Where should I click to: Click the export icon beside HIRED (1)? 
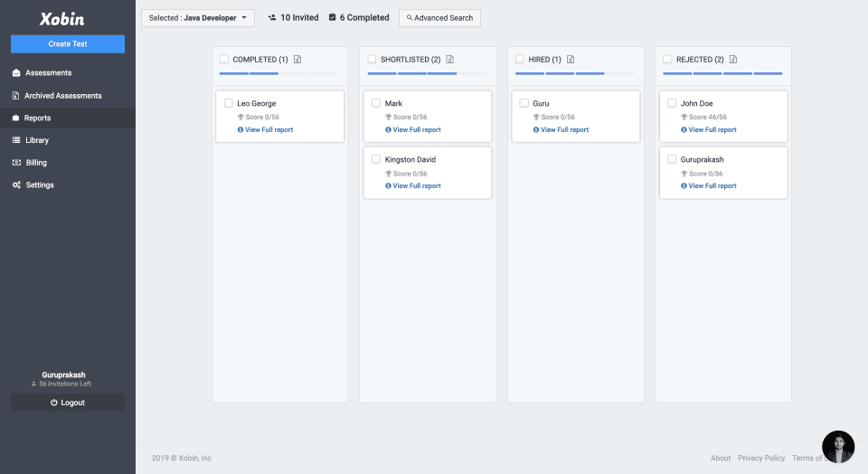[571, 60]
